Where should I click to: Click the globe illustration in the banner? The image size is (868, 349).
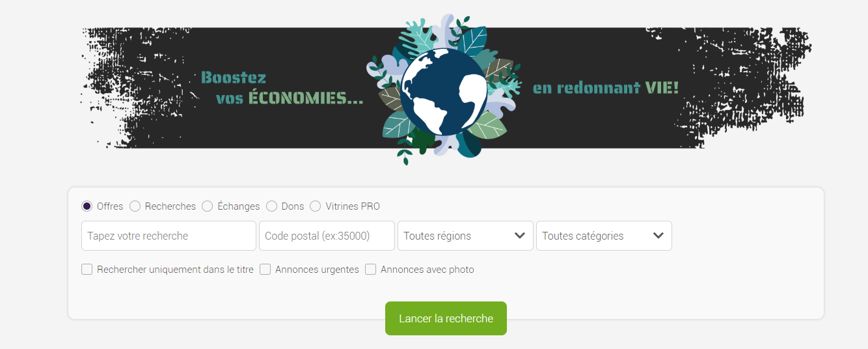pyautogui.click(x=444, y=92)
